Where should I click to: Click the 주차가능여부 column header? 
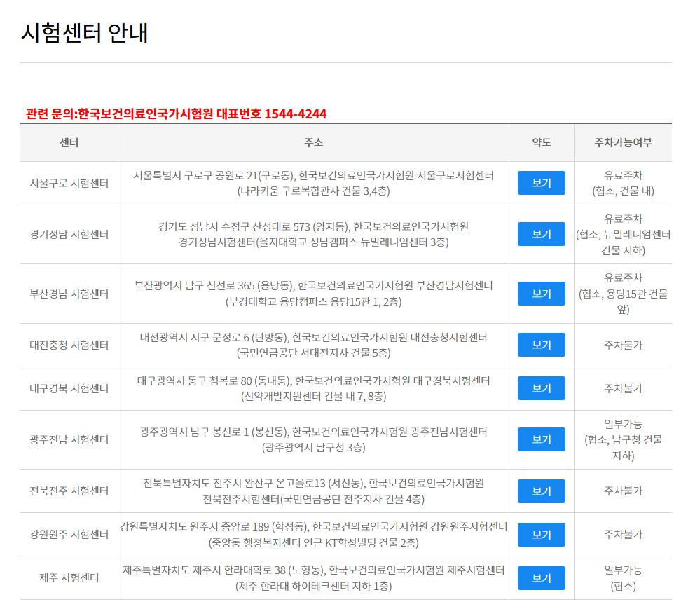click(x=623, y=142)
